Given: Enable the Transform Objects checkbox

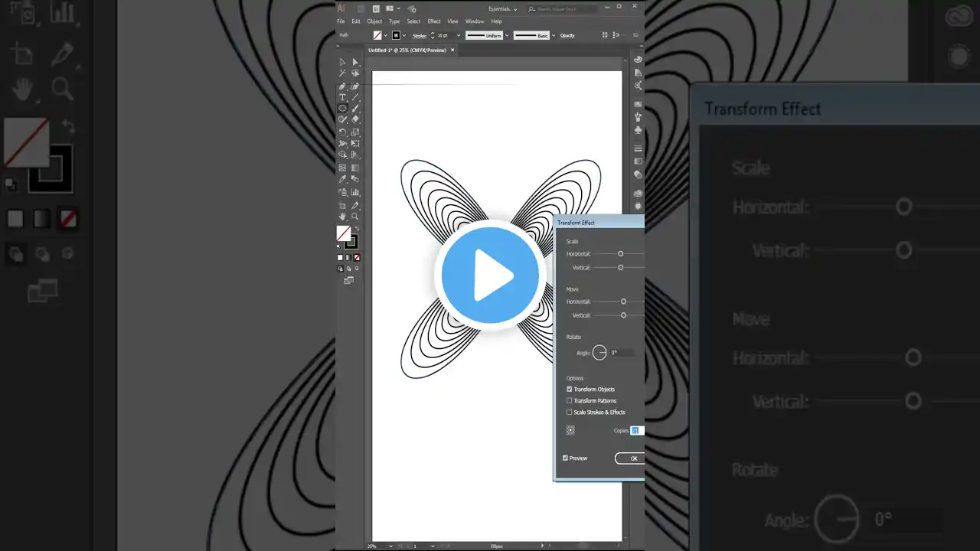Looking at the screenshot, I should pyautogui.click(x=569, y=390).
